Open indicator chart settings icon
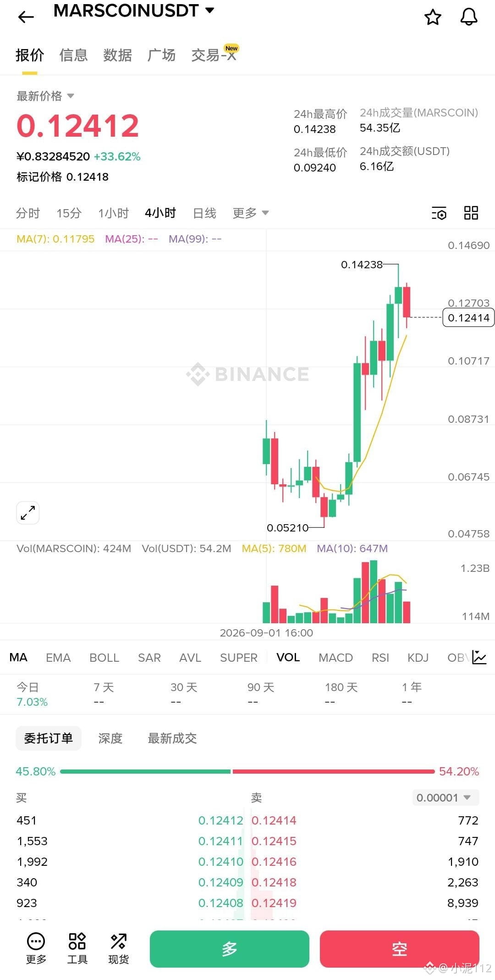Screen dimensions: 495x980 (x=479, y=657)
